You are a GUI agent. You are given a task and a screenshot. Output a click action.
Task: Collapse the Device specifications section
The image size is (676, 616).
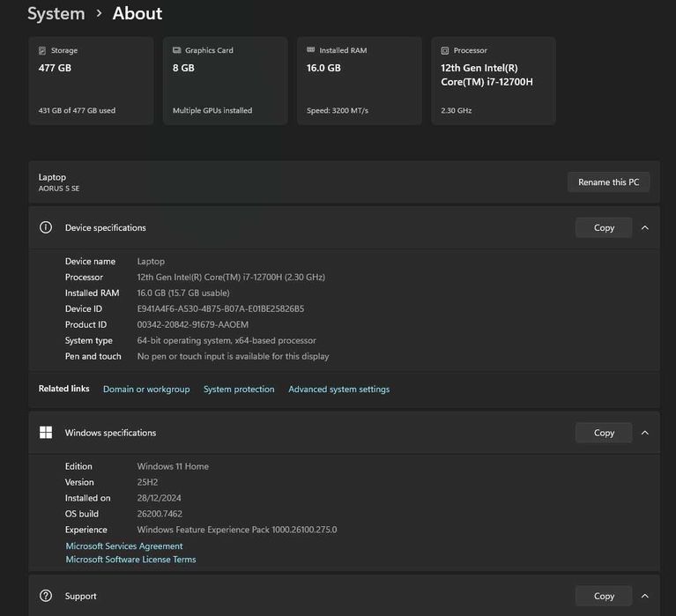coord(645,227)
